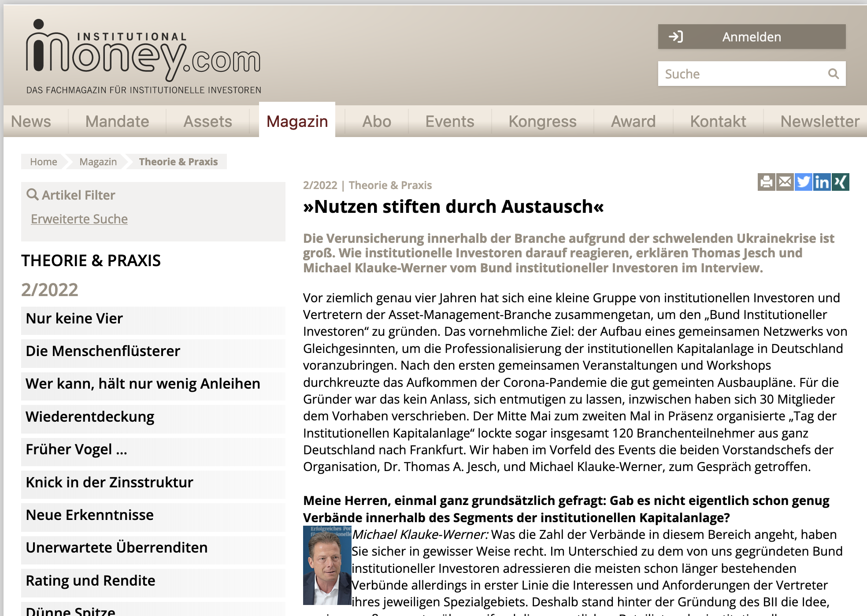The height and width of the screenshot is (616, 867).
Task: Click the 'THEORIE & PRAXIS' sidebar heading
Action: pos(91,261)
